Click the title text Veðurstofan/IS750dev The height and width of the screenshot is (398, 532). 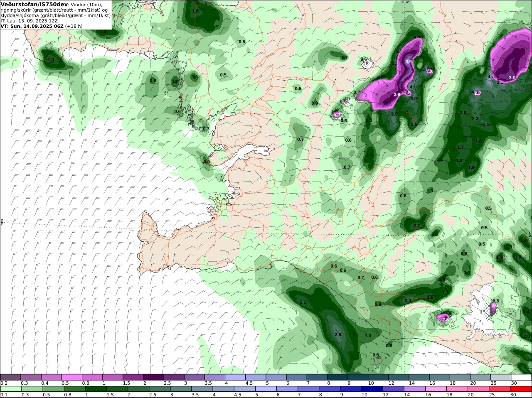pos(34,4)
